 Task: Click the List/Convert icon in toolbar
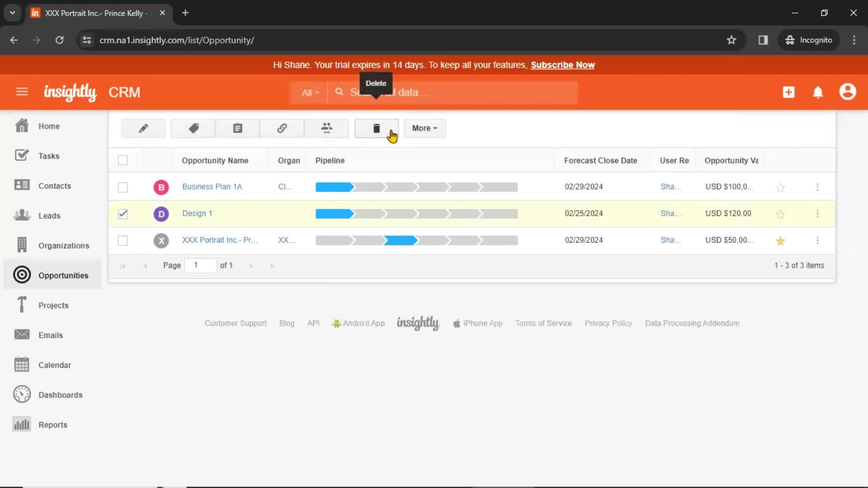[237, 128]
